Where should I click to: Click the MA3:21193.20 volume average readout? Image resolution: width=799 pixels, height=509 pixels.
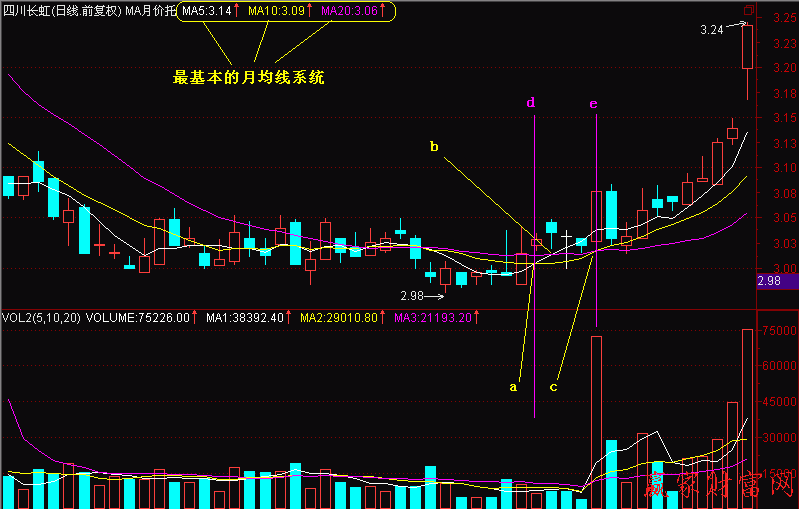tap(433, 318)
